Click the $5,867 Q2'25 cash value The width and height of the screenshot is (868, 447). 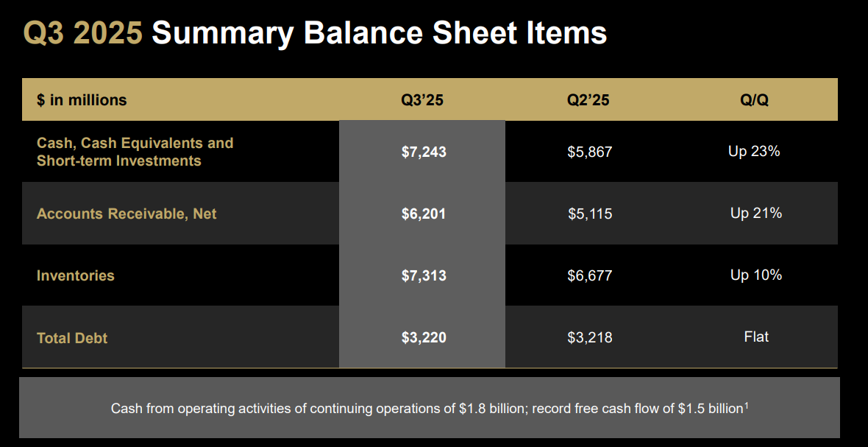[x=589, y=152]
